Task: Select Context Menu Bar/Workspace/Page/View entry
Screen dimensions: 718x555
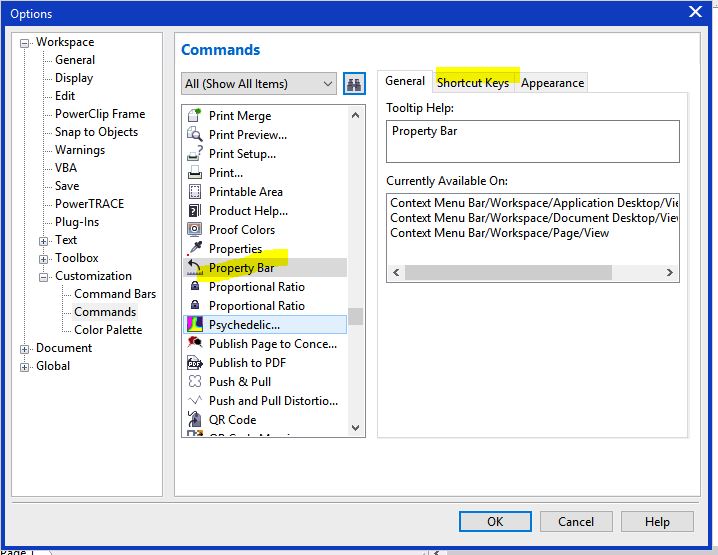Action: coord(500,233)
